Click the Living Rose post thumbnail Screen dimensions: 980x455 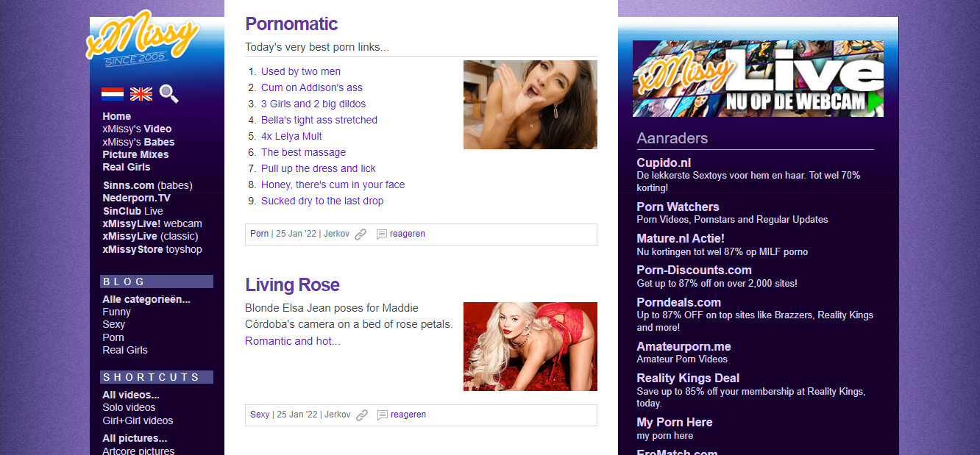click(x=530, y=346)
